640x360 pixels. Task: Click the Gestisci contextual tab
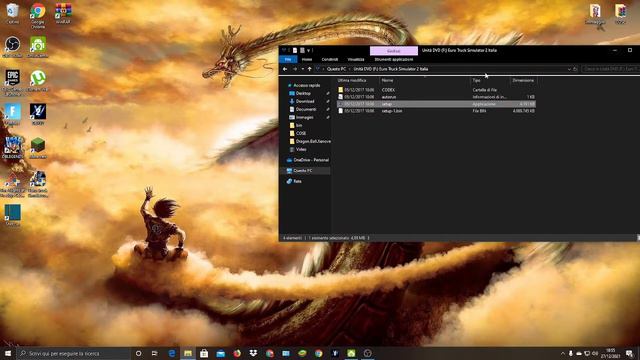[394, 51]
